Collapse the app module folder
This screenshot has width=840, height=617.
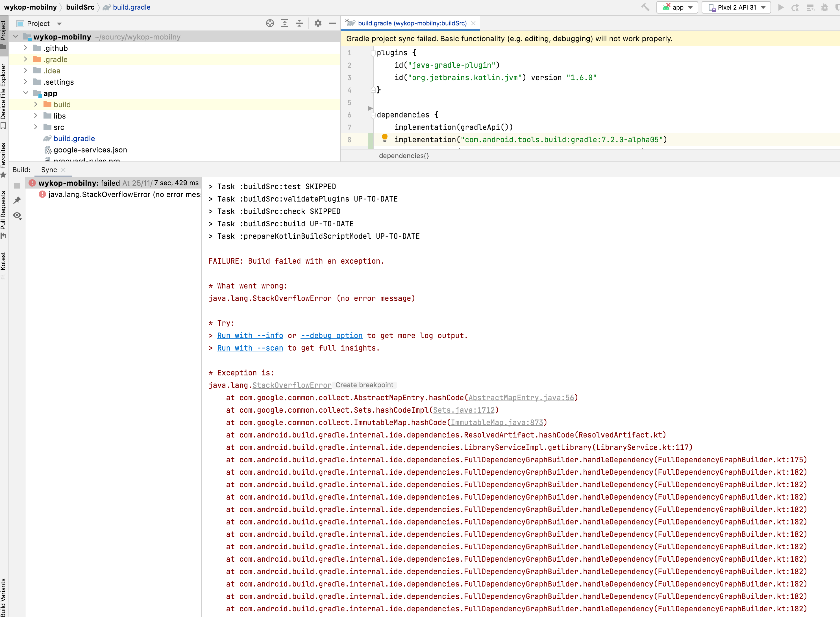[25, 93]
